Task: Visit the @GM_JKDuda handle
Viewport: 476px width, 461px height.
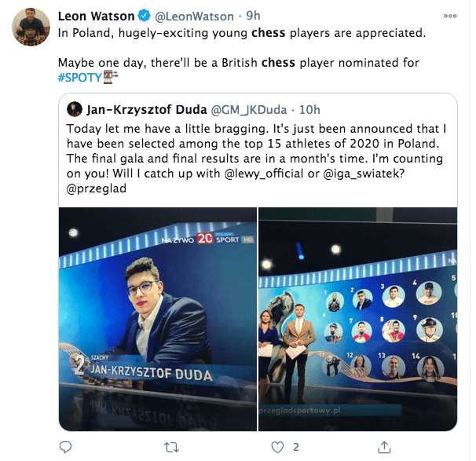Action: pyautogui.click(x=249, y=110)
